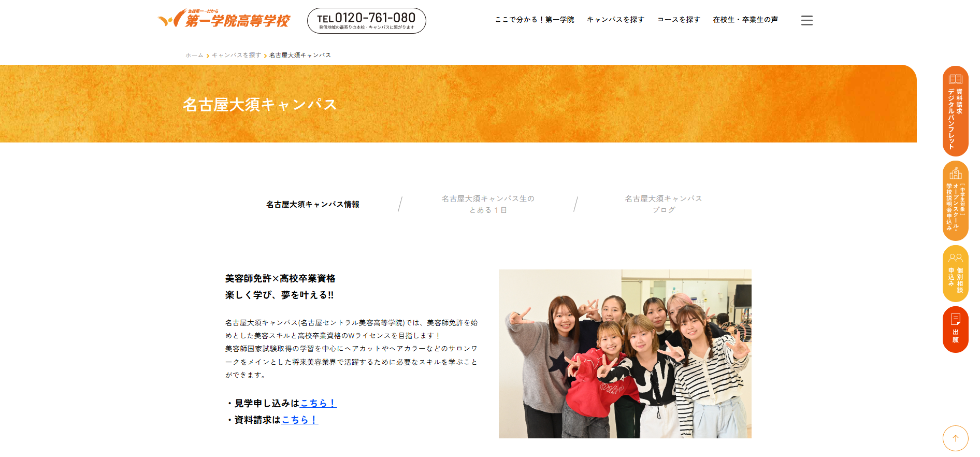Open ここで分かる！第一学院 menu
This screenshot has height=457, width=980.
tap(535, 20)
